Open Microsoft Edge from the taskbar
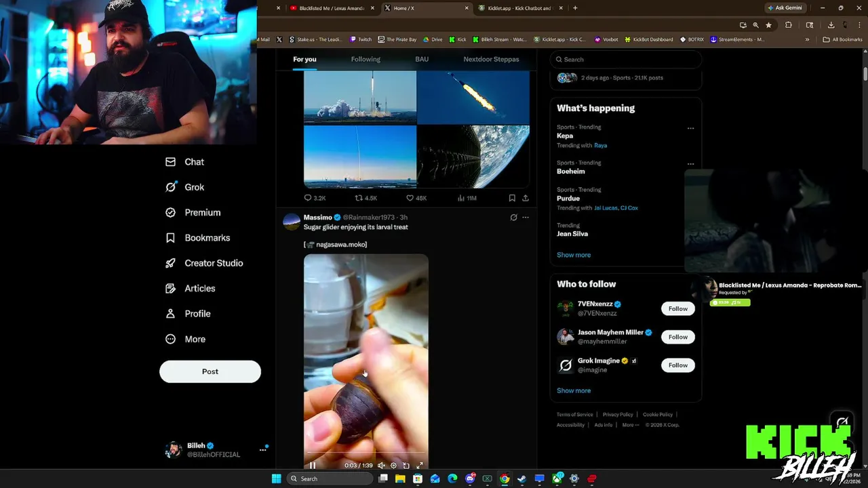The image size is (868, 488). [x=452, y=479]
